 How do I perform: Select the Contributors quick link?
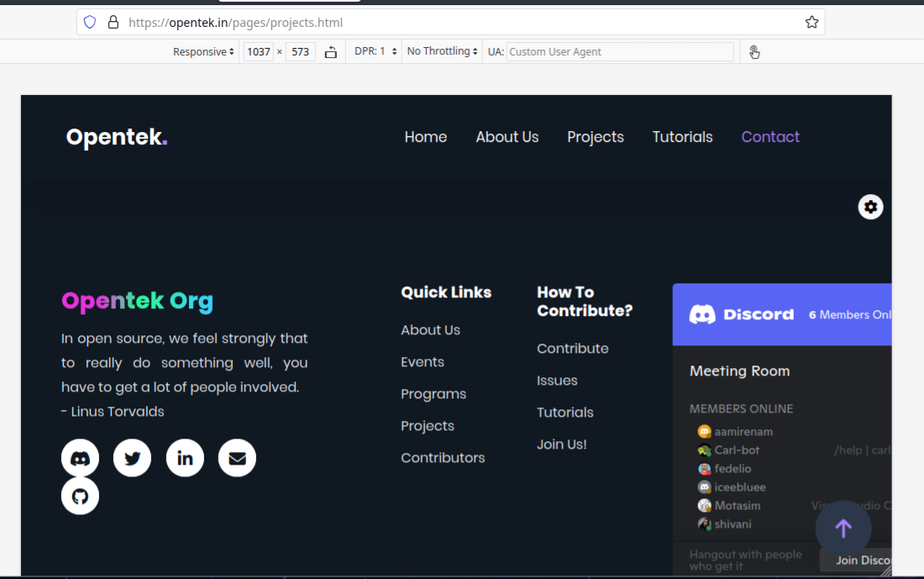pos(443,457)
